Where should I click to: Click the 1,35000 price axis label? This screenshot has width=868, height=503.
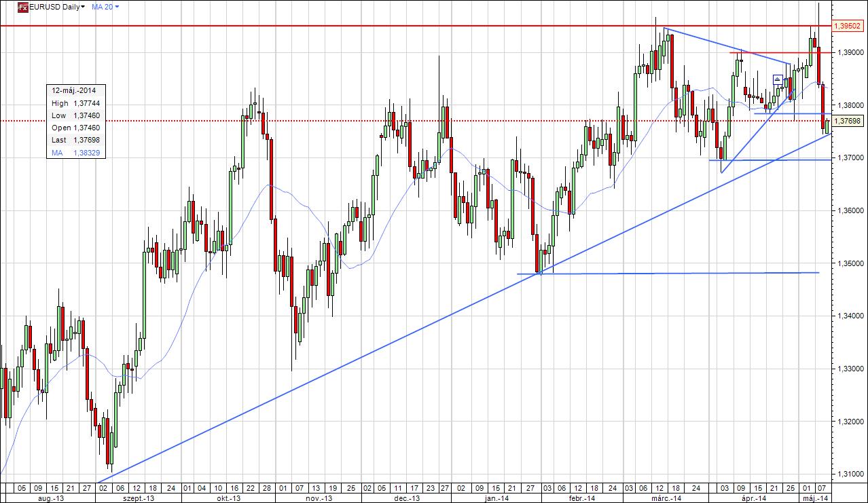[850, 263]
